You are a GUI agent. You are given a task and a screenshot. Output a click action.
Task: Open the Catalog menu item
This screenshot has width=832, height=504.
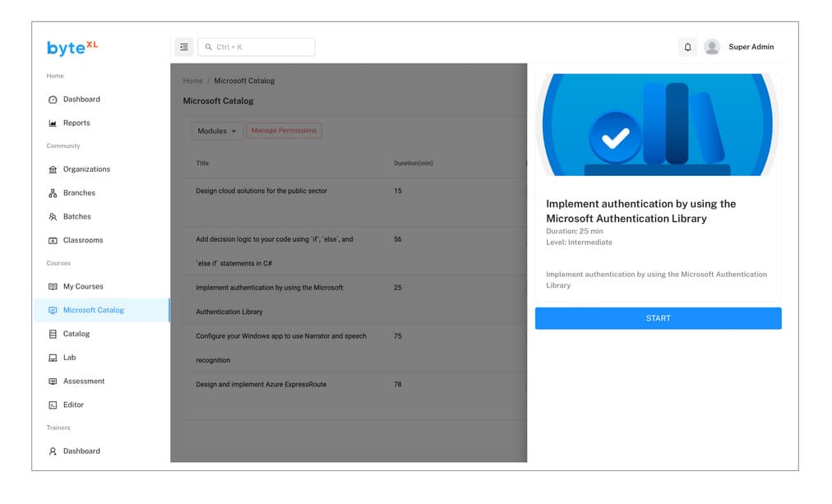point(101,334)
